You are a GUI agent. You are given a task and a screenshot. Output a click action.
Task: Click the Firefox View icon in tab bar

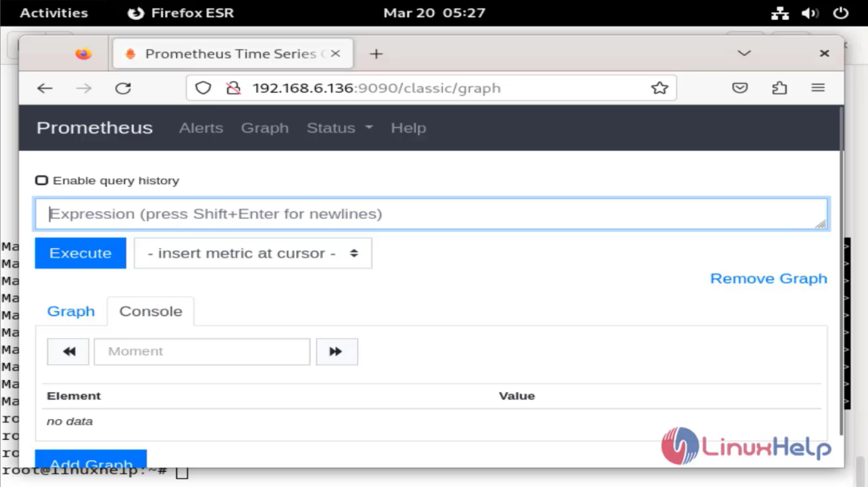coord(83,54)
